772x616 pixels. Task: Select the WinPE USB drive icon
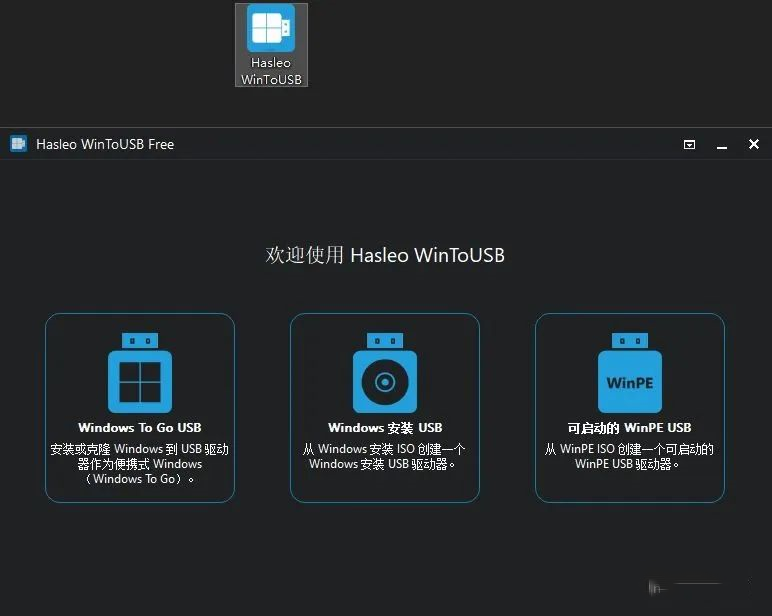630,373
